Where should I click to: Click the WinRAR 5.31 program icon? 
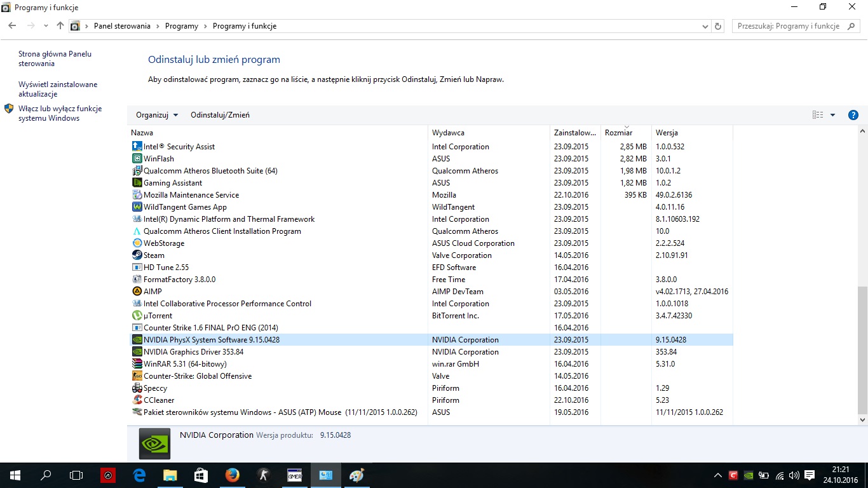click(x=137, y=364)
